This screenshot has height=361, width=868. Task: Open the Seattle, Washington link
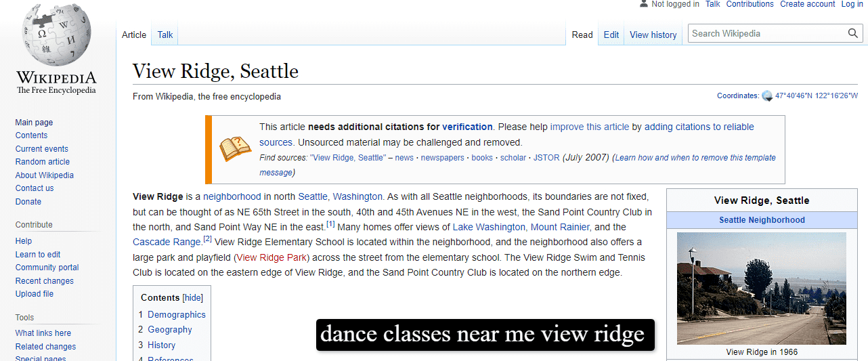341,197
